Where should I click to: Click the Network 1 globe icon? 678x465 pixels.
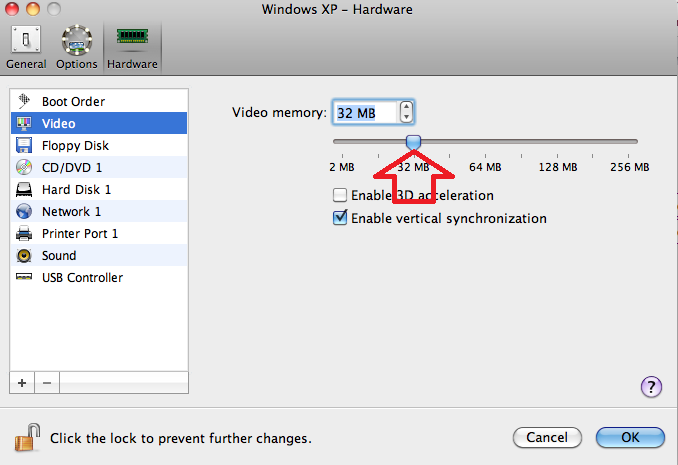tap(24, 212)
